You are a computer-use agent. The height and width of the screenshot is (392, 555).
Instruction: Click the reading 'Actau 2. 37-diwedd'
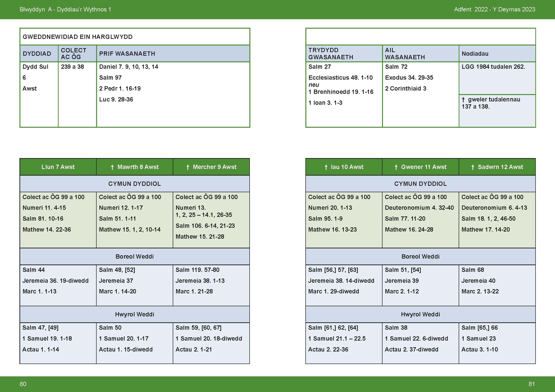[x=412, y=349]
